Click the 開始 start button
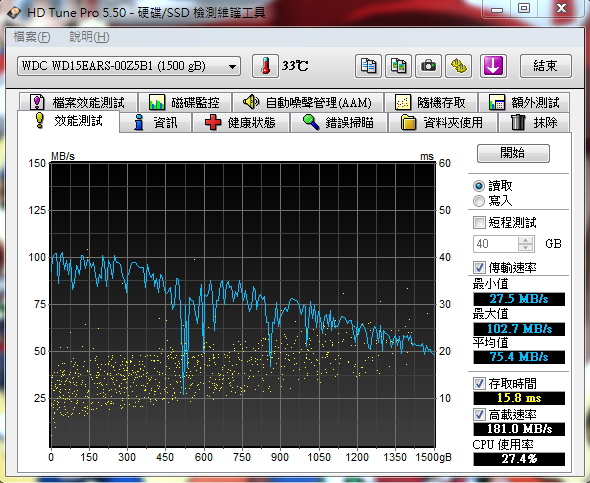This screenshot has height=483, width=590. click(x=513, y=153)
